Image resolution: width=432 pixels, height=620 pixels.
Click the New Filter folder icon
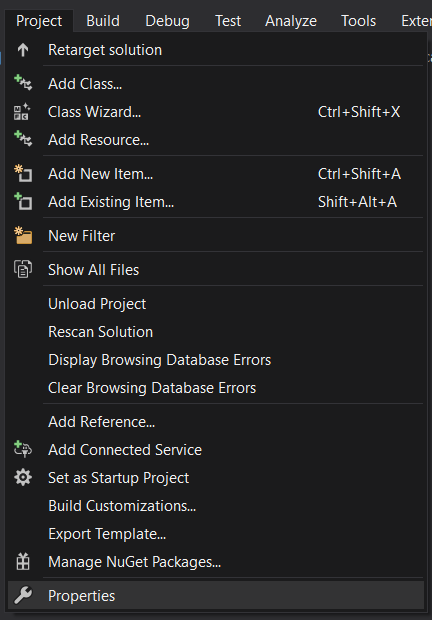(x=23, y=236)
